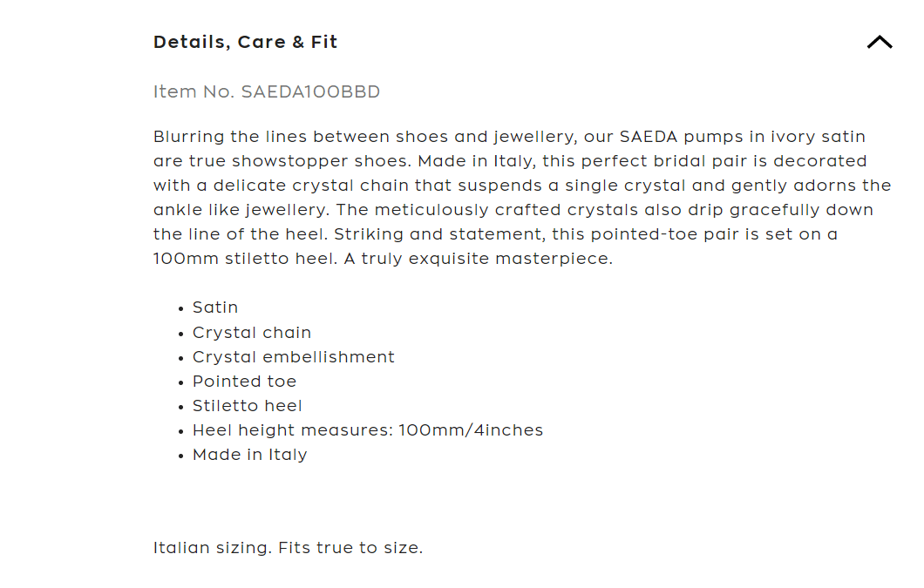
Task: Click the "Satin" bullet item
Action: 215,308
